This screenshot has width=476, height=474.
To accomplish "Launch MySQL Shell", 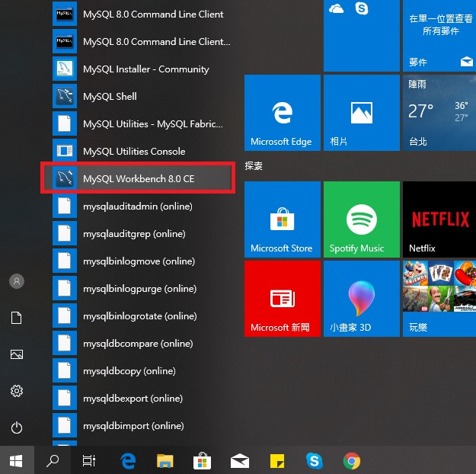I will coord(142,96).
